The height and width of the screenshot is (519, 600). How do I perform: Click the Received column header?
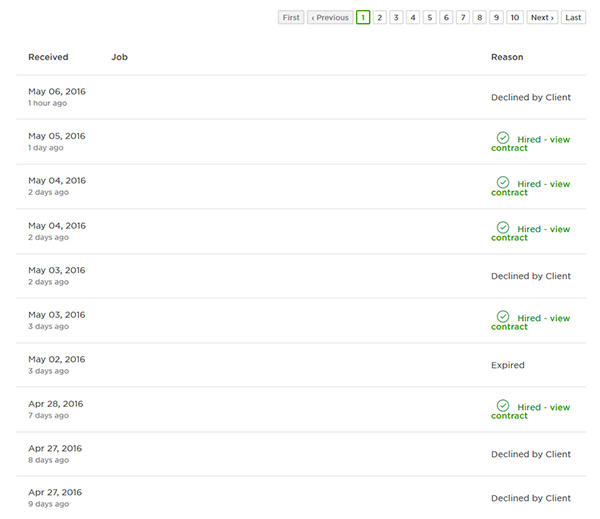coord(48,57)
